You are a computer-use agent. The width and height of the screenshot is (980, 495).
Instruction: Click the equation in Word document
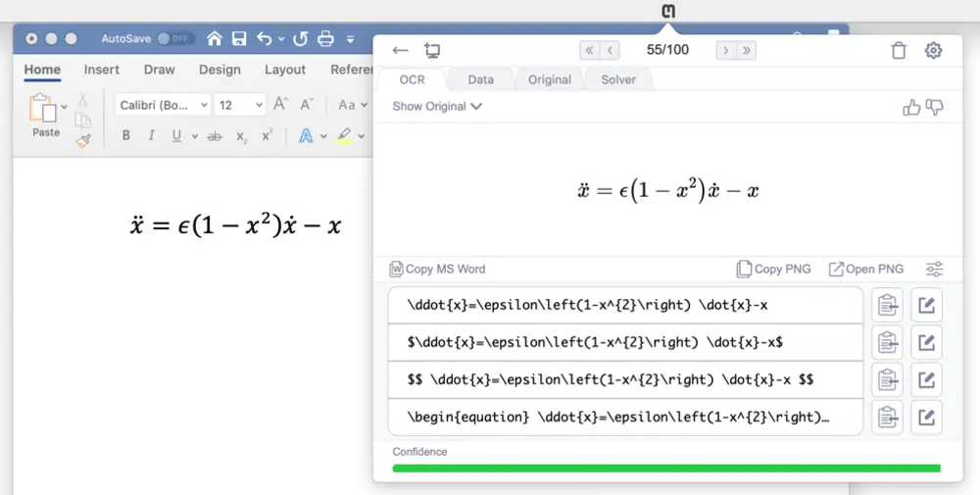click(235, 224)
